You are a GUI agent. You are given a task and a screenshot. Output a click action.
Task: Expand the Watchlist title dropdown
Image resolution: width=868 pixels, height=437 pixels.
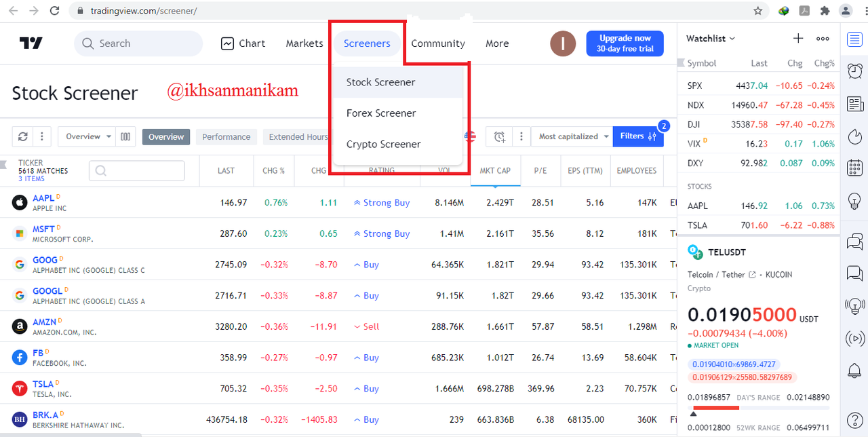(711, 39)
